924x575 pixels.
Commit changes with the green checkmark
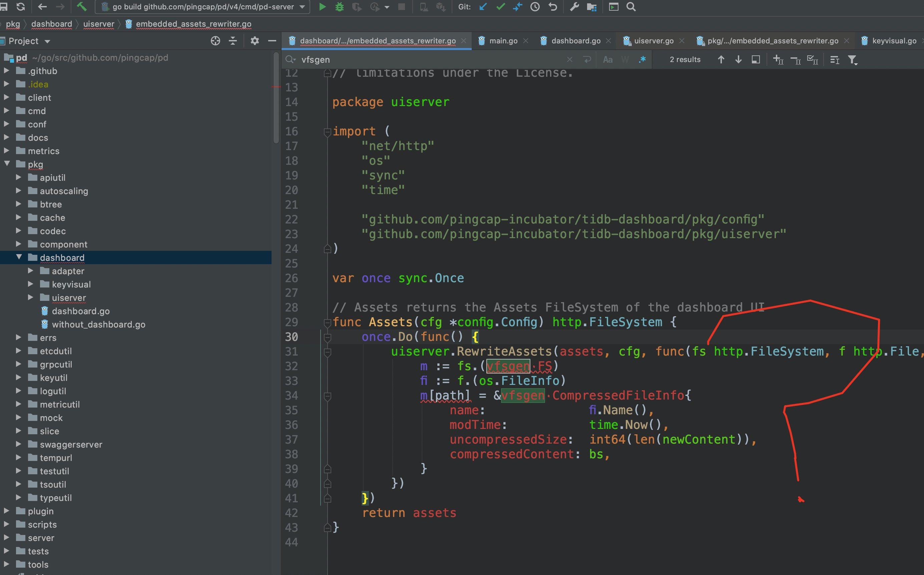[x=500, y=7]
